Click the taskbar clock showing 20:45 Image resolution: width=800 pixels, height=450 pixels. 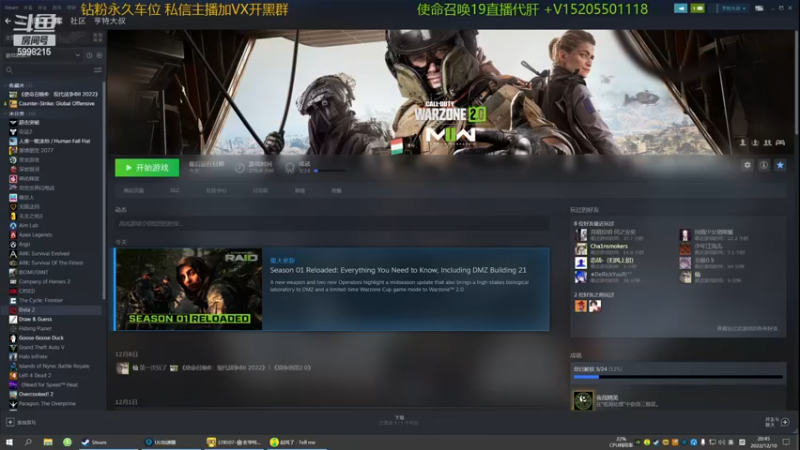764,442
